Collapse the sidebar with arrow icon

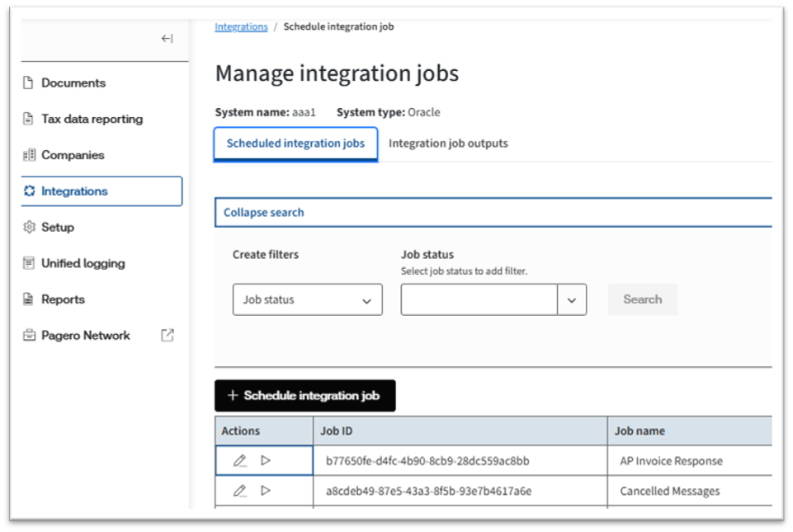pyautogui.click(x=167, y=39)
